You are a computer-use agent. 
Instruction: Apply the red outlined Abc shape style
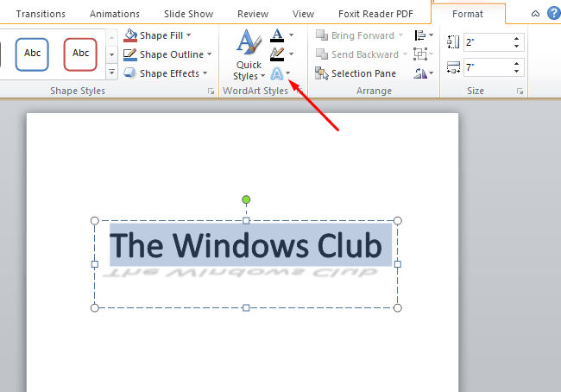[80, 54]
